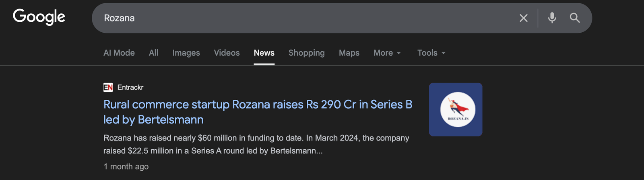Switch to the Shopping tab
This screenshot has height=180, width=644.
pos(306,53)
